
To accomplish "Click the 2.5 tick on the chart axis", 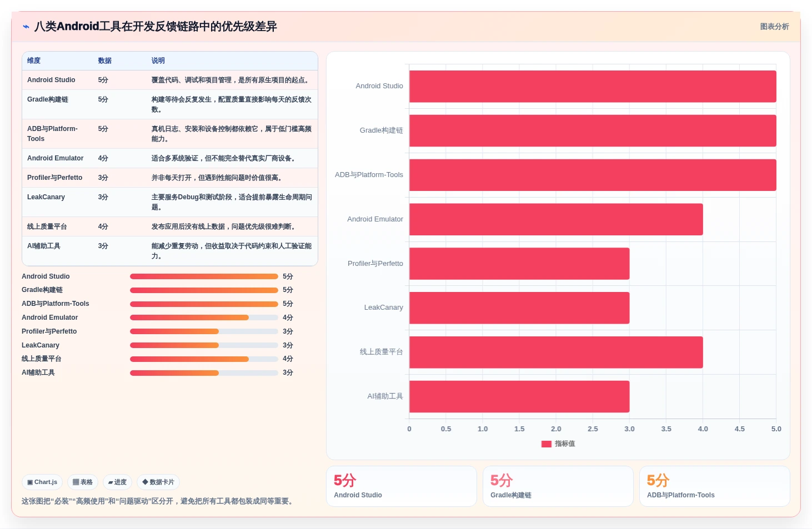I will tap(593, 429).
